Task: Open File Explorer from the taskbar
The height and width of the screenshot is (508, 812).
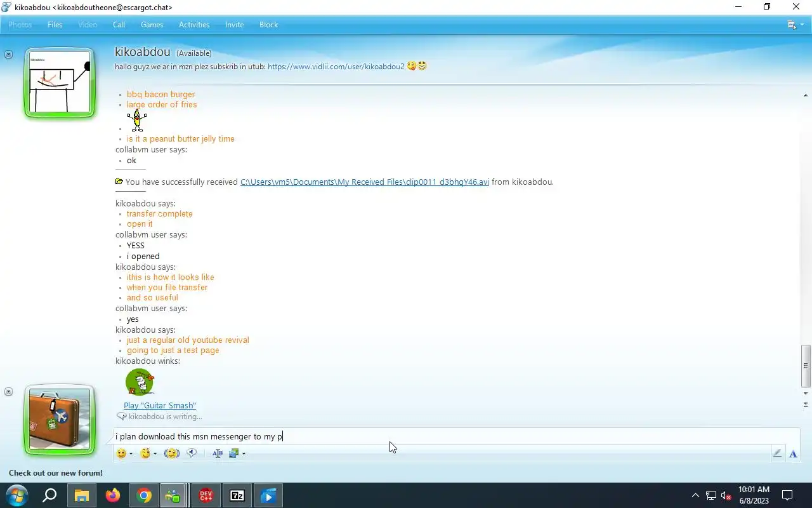Action: (82, 495)
